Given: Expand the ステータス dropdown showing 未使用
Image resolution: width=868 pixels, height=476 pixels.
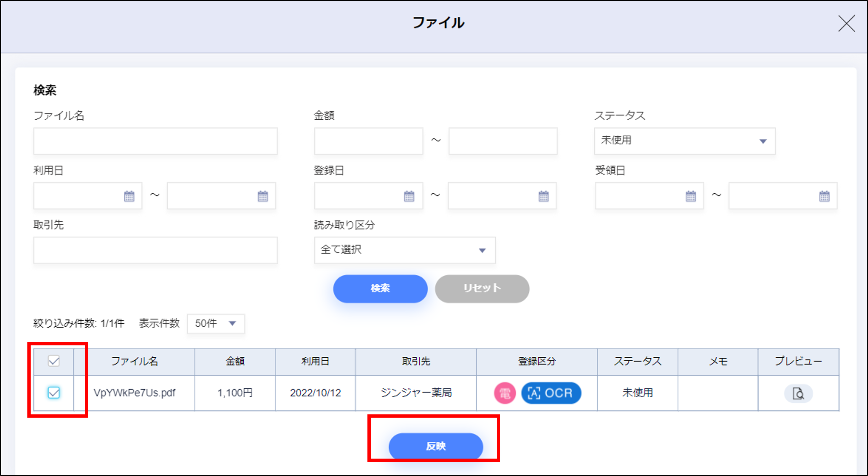Looking at the screenshot, I should coord(684,141).
